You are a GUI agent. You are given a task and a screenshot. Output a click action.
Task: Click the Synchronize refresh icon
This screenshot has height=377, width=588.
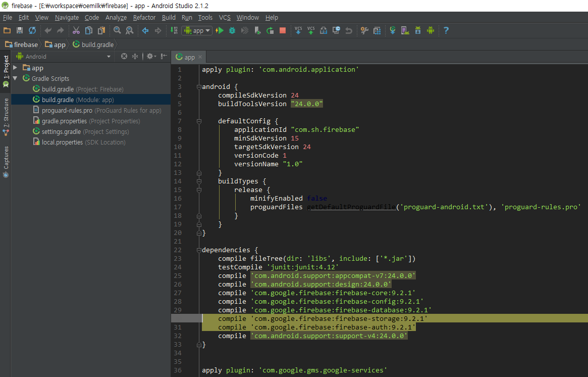point(32,31)
